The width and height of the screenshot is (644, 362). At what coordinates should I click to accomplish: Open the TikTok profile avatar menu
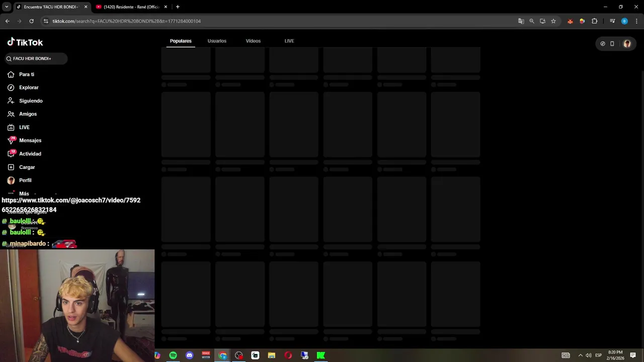tap(627, 44)
